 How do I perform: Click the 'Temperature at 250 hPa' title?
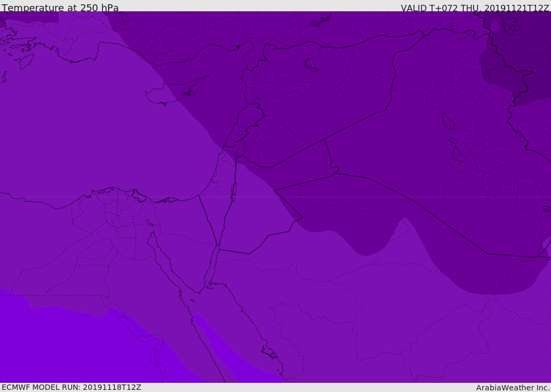60,8
